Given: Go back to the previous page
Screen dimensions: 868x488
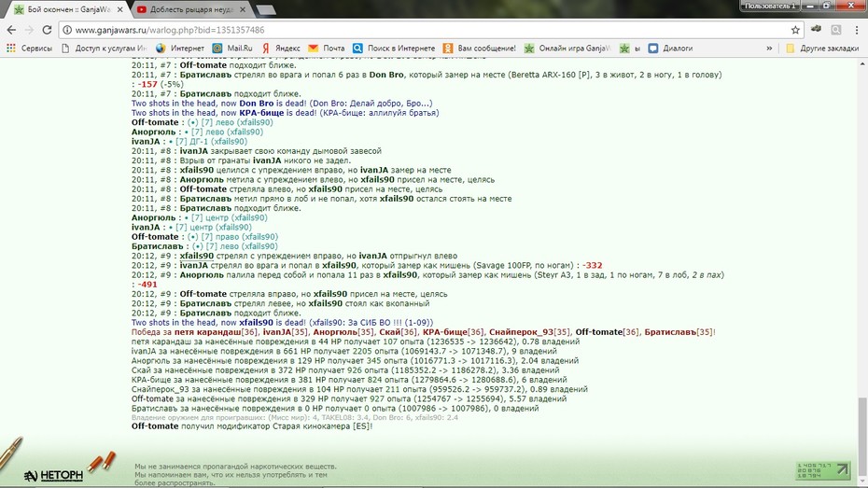Looking at the screenshot, I should click(11, 30).
